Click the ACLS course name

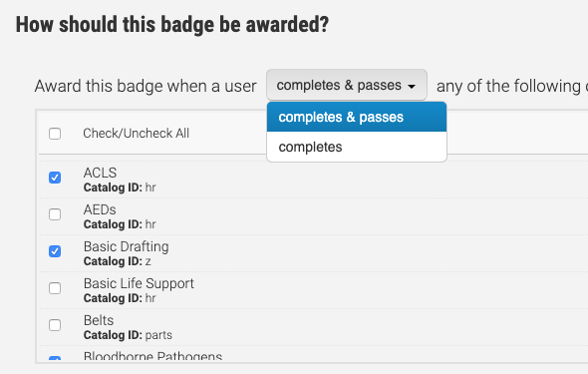pos(100,173)
